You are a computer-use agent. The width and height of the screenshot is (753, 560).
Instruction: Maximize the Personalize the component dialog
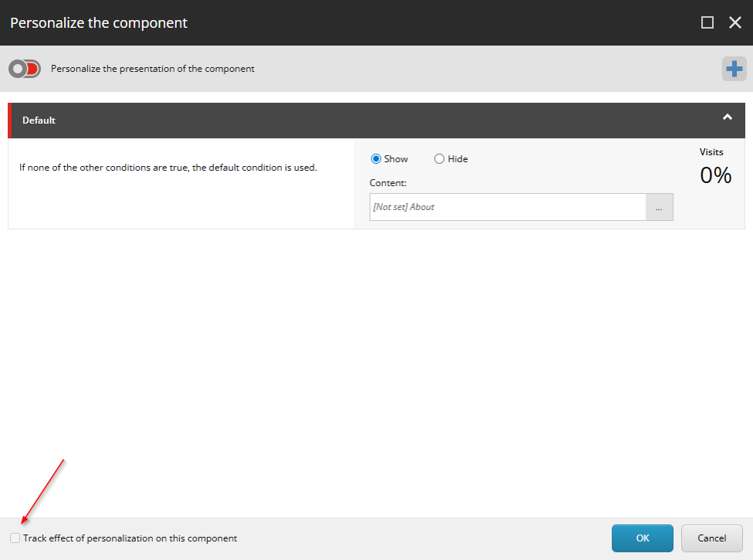(x=707, y=22)
